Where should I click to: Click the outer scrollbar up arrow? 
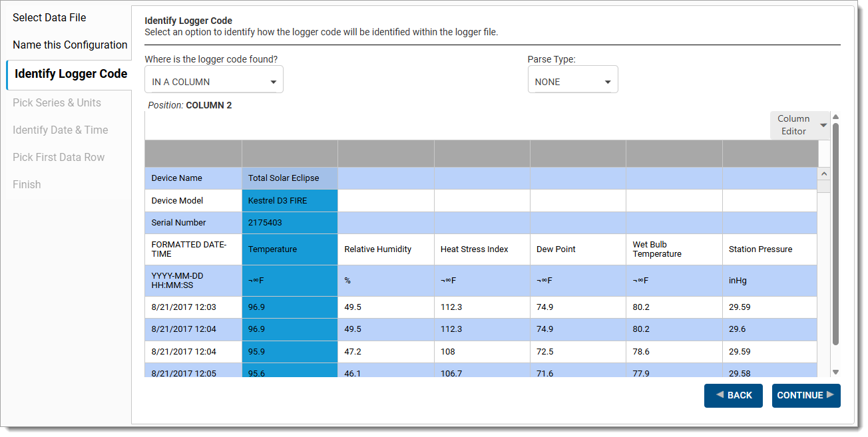[835, 116]
